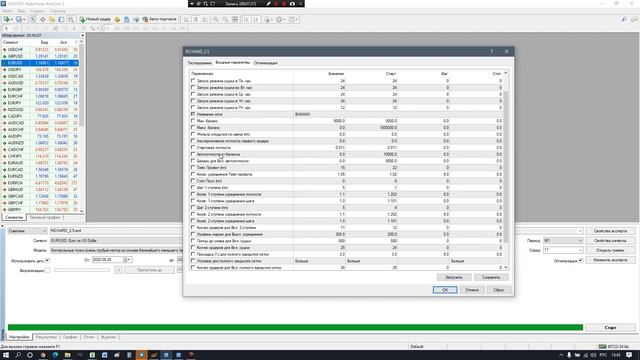Toggle the Terminal toolbar icon
640x360 pixels.
click(61, 19)
